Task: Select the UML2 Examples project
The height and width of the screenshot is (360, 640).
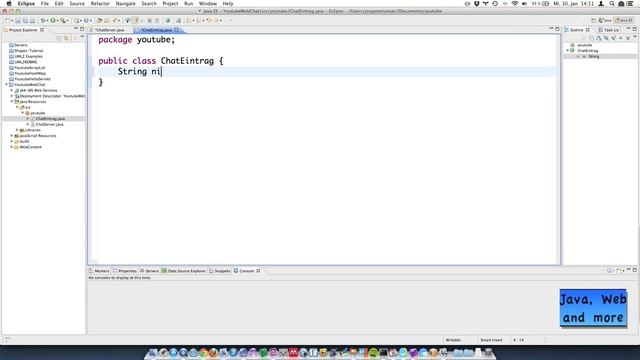Action: point(26,56)
